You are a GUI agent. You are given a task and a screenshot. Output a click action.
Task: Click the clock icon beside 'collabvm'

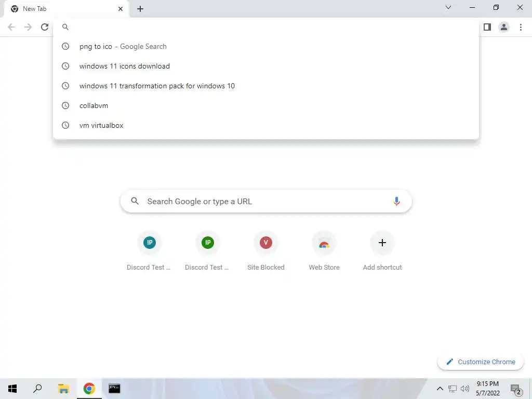coord(65,105)
